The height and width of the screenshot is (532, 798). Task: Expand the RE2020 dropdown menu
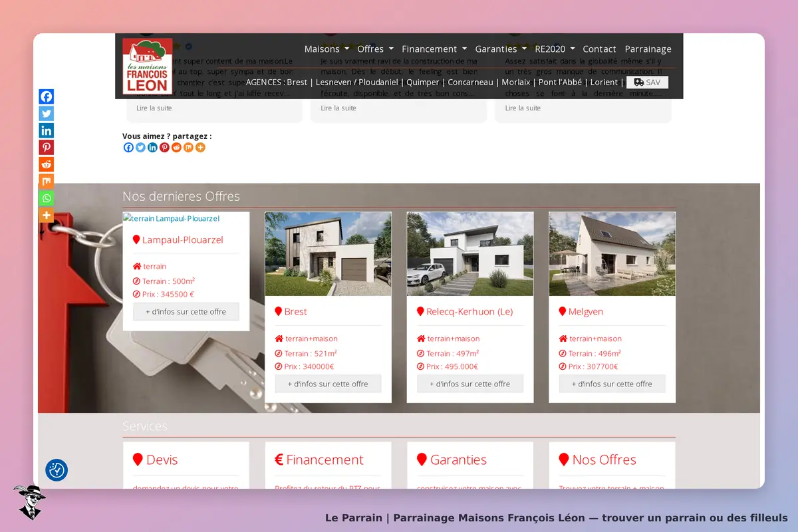pos(555,49)
